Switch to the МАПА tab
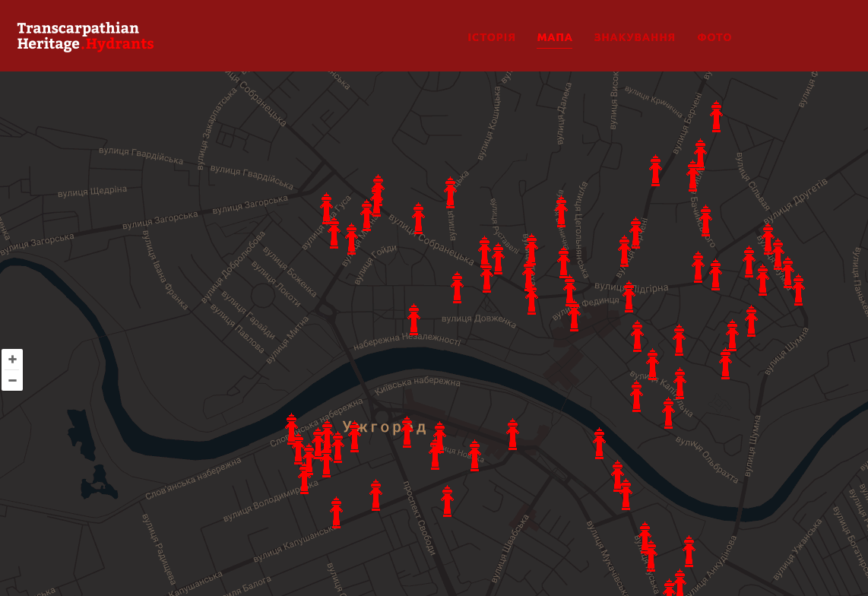Image resolution: width=868 pixels, height=596 pixels. (x=554, y=37)
